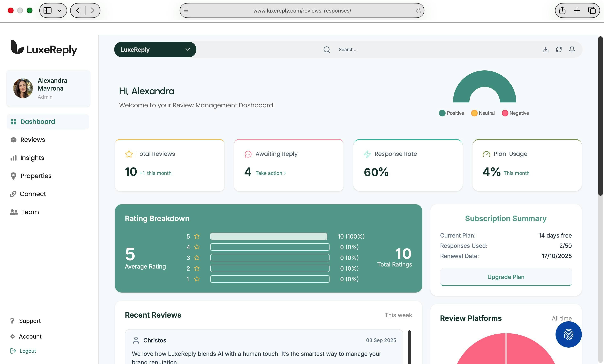Open the notifications bell icon
Image resolution: width=604 pixels, height=364 pixels.
click(x=572, y=49)
